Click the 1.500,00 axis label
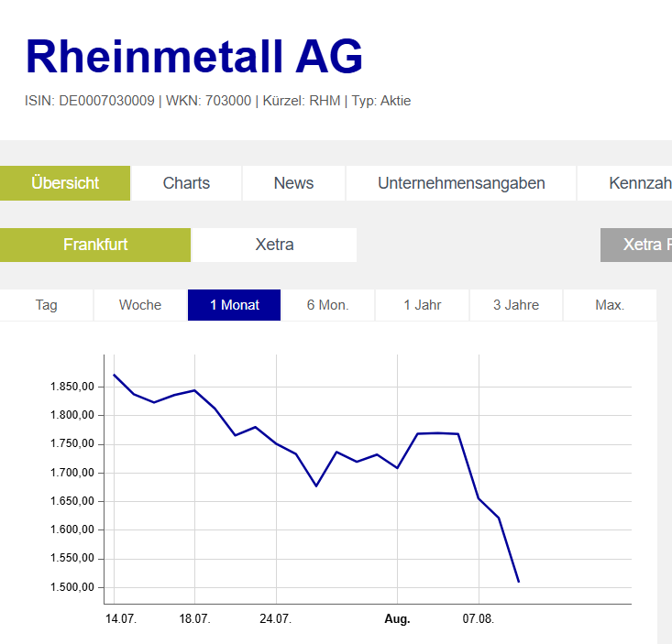Image resolution: width=672 pixels, height=644 pixels. (x=72, y=587)
